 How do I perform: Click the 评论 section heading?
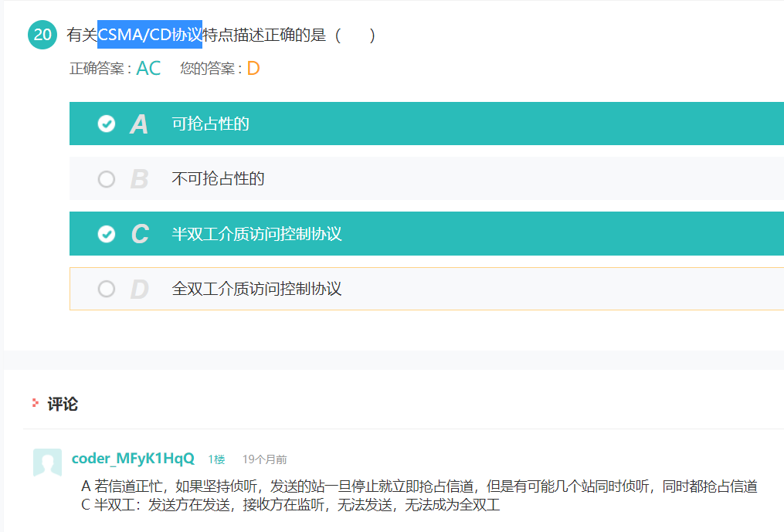click(63, 404)
